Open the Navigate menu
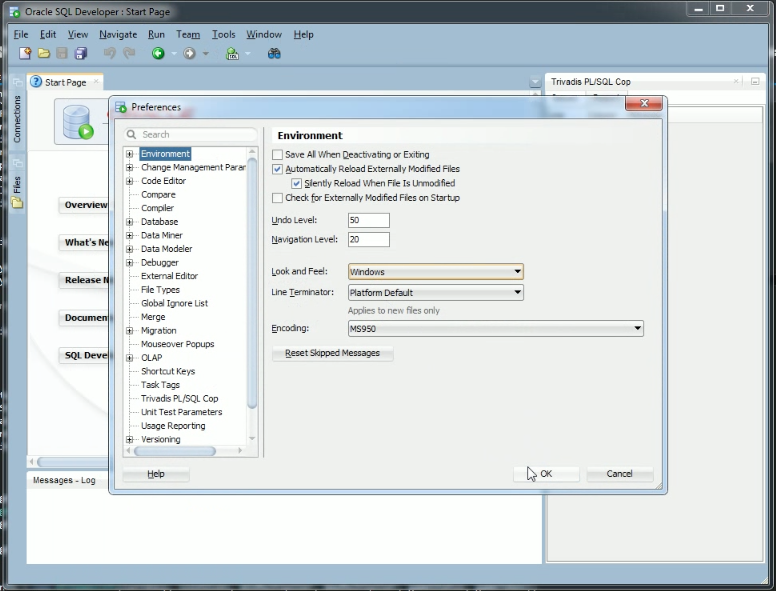The width and height of the screenshot is (776, 591). pyautogui.click(x=118, y=34)
